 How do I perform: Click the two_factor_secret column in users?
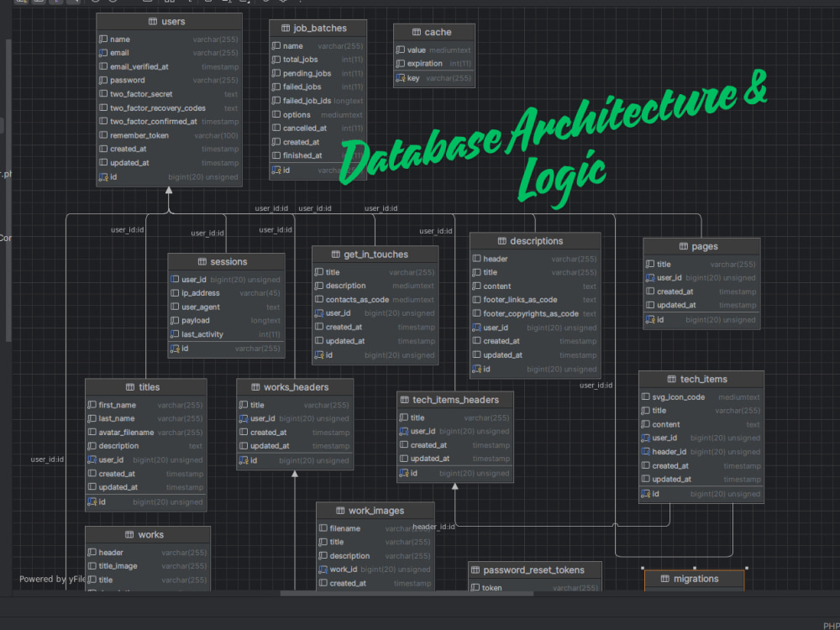click(169, 94)
